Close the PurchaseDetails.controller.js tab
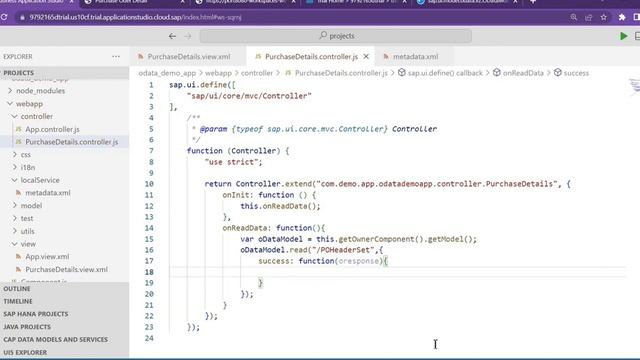The image size is (640, 360). coord(366,56)
